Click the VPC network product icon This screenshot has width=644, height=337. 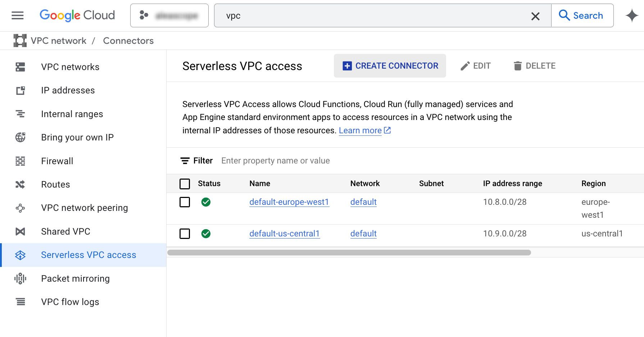[20, 41]
